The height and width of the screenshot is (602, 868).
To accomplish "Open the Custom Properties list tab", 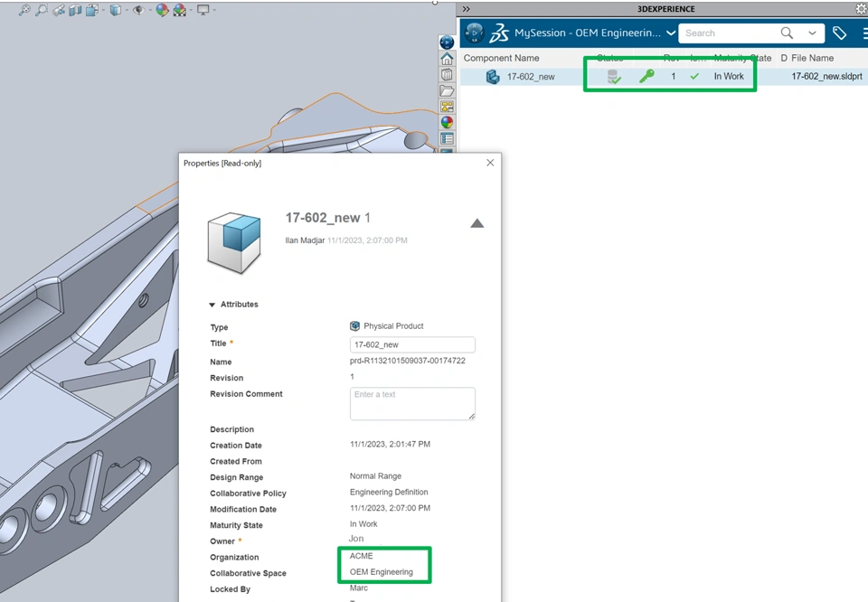I will click(447, 138).
